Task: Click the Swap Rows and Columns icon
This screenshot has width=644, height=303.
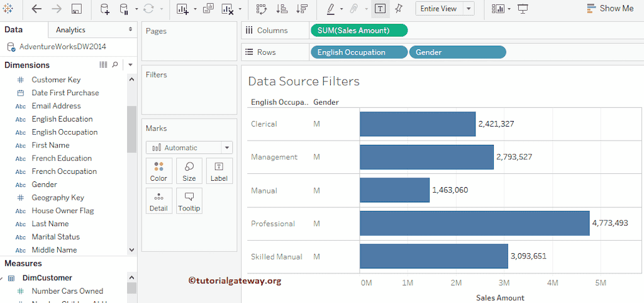Action: (x=261, y=9)
